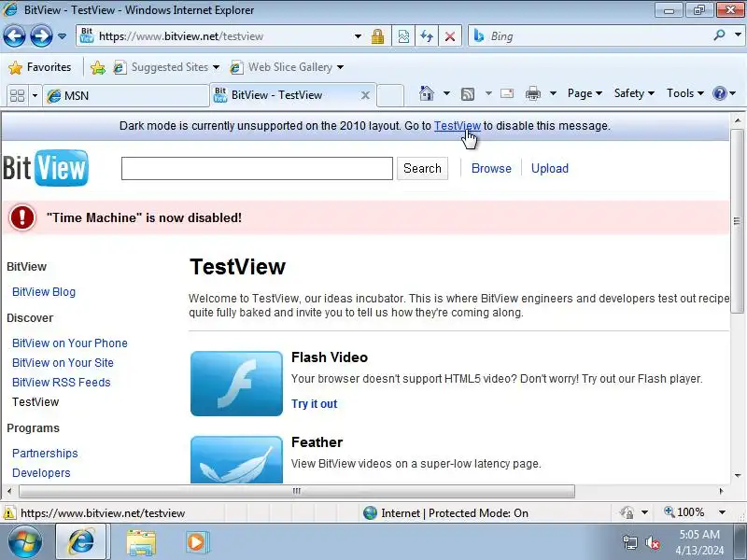Click the security lock icon
The height and width of the screenshot is (560, 747).
[378, 36]
